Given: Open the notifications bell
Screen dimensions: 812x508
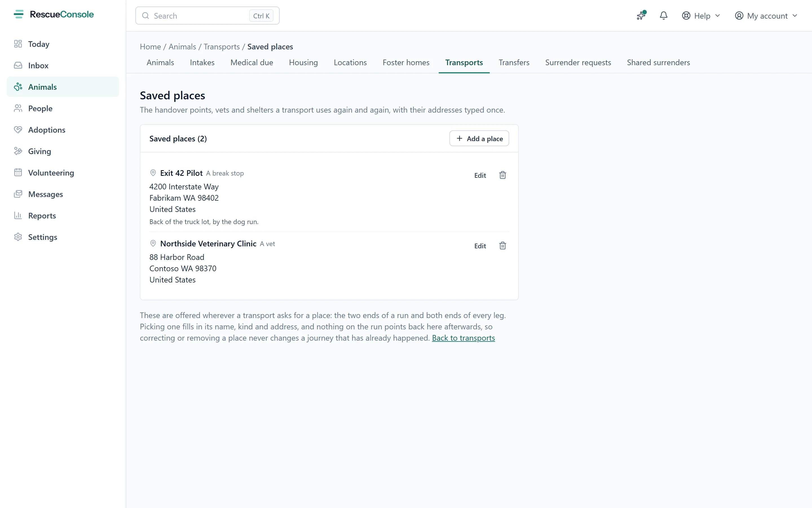Looking at the screenshot, I should click(663, 16).
